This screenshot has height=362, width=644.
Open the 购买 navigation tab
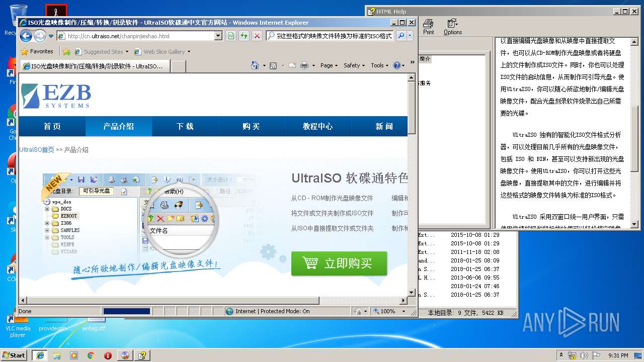click(252, 126)
